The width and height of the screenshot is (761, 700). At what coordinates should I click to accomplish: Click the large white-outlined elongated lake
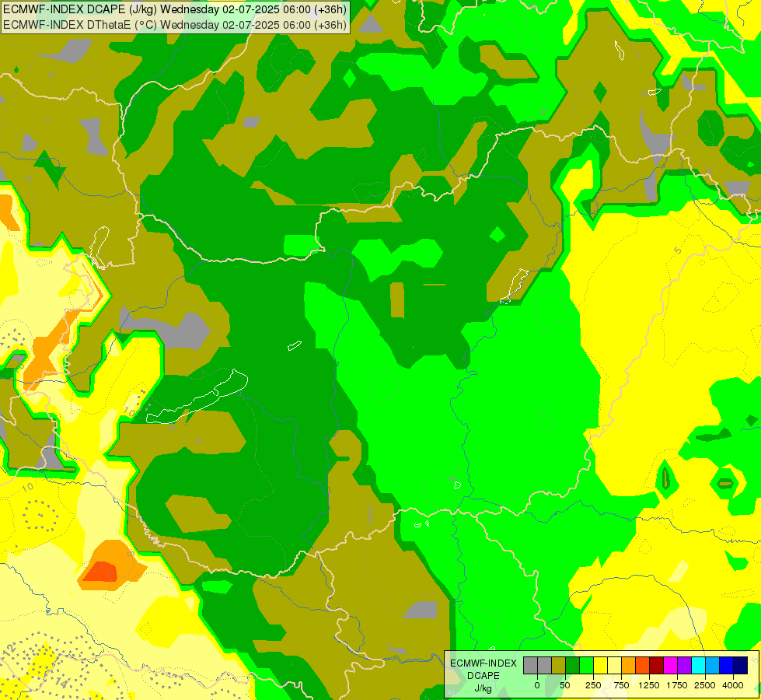tap(197, 397)
